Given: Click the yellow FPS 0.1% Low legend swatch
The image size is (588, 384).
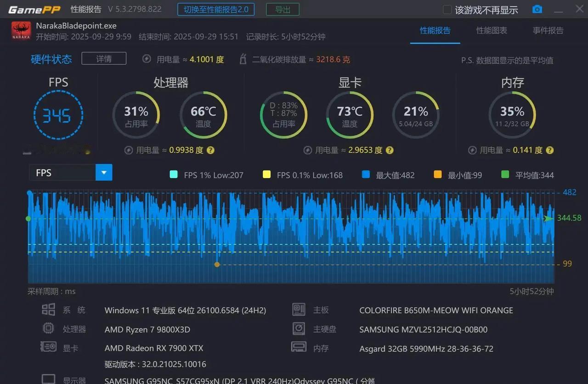Looking at the screenshot, I should tap(266, 174).
